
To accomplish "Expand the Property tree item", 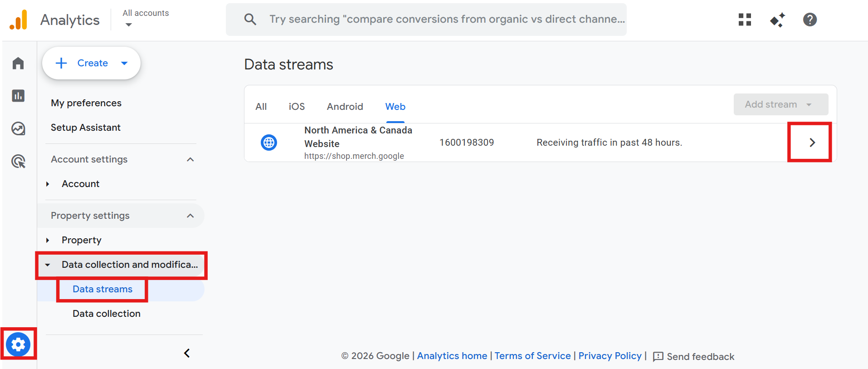I will [x=48, y=240].
